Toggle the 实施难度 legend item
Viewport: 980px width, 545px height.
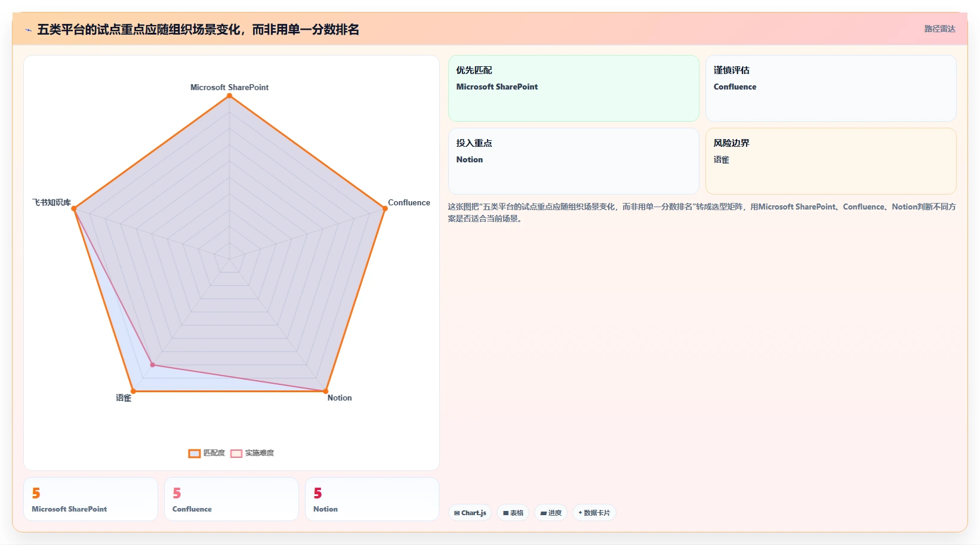pyautogui.click(x=252, y=453)
